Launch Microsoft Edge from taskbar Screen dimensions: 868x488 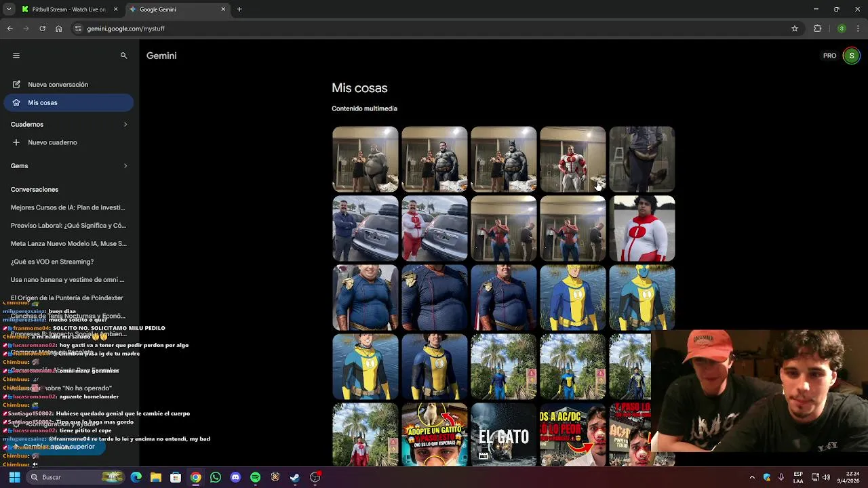[x=136, y=477]
